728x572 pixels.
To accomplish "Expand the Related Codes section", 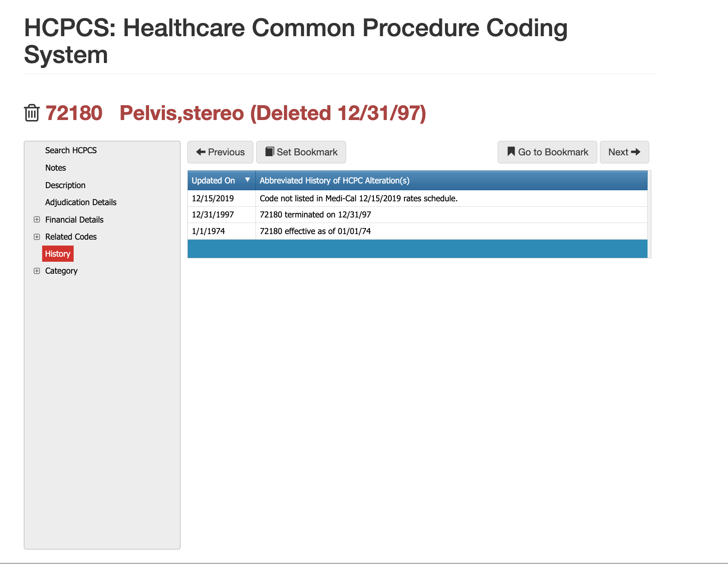I will (x=37, y=236).
